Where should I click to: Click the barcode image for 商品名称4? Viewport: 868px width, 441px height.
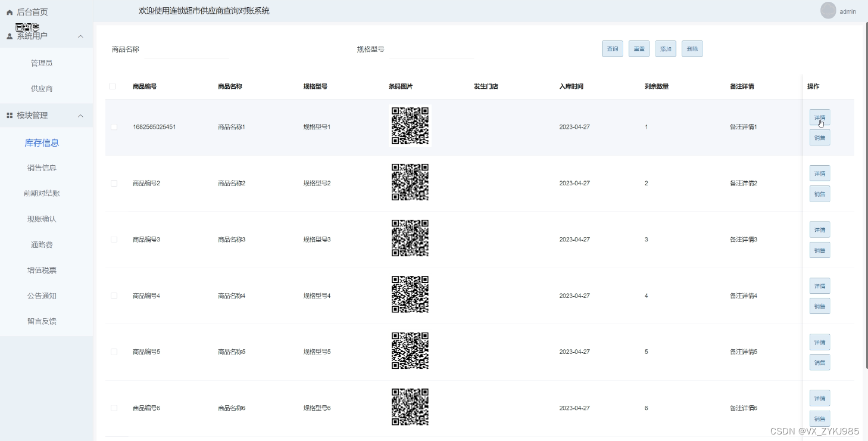(x=410, y=295)
